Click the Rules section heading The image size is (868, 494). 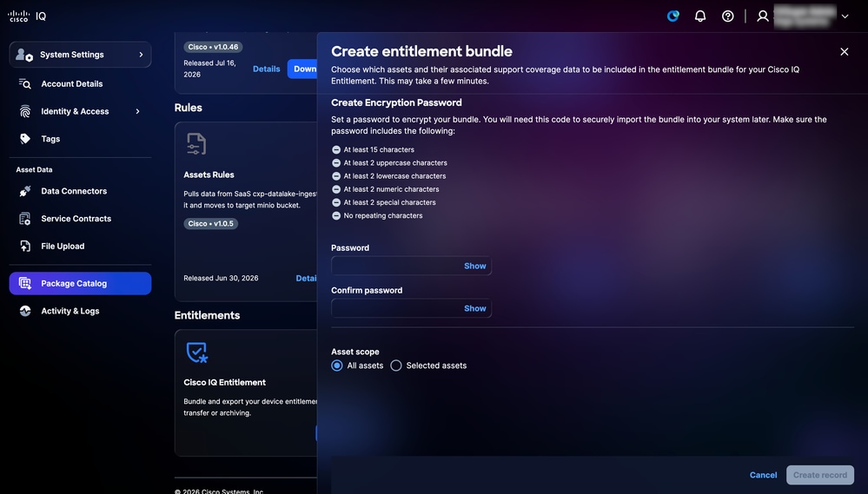[x=189, y=108]
